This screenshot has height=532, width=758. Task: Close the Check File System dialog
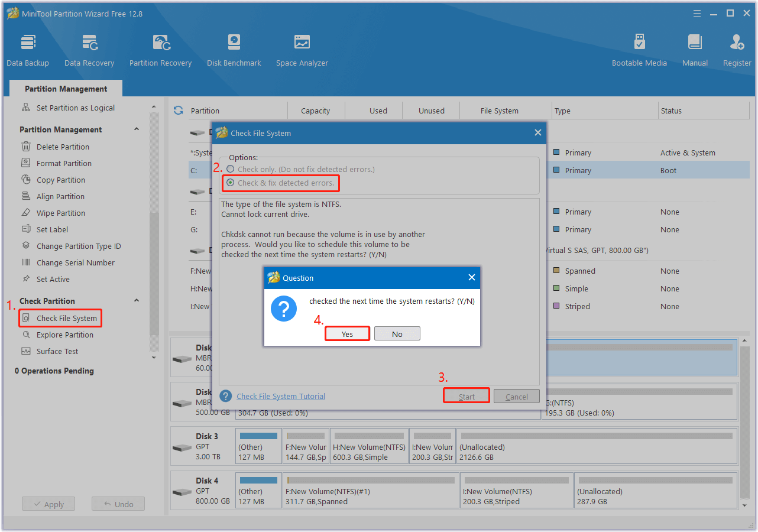coord(537,132)
